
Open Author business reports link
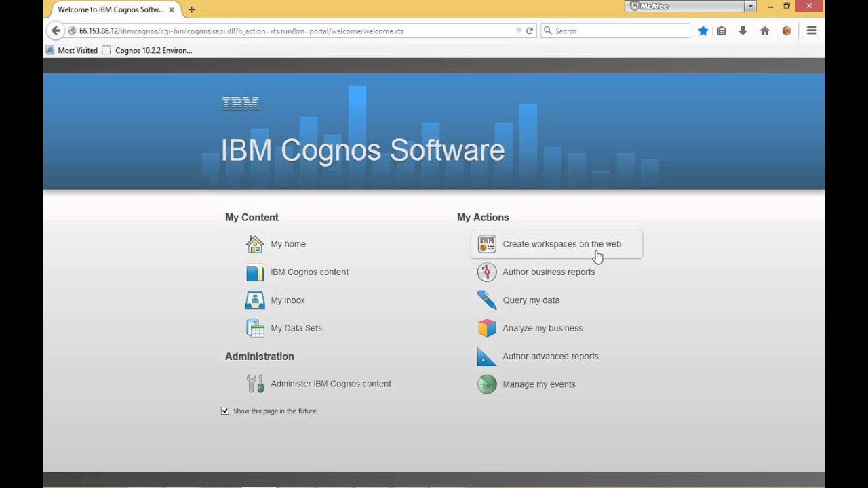[549, 272]
